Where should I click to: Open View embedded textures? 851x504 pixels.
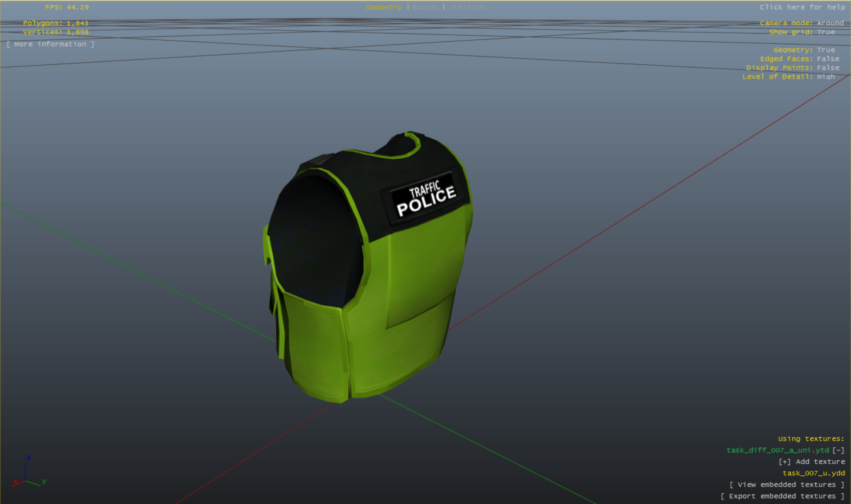[x=787, y=485]
